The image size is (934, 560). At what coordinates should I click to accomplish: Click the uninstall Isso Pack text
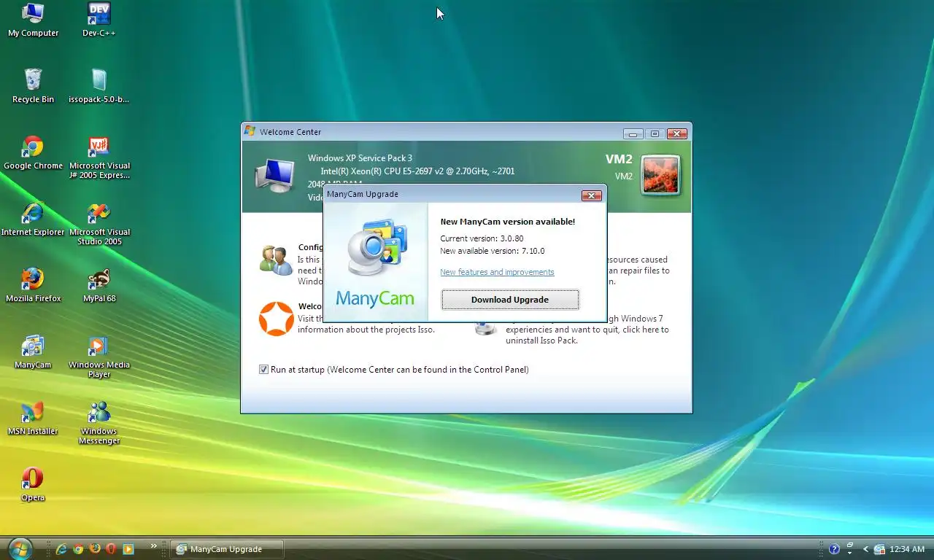click(541, 341)
